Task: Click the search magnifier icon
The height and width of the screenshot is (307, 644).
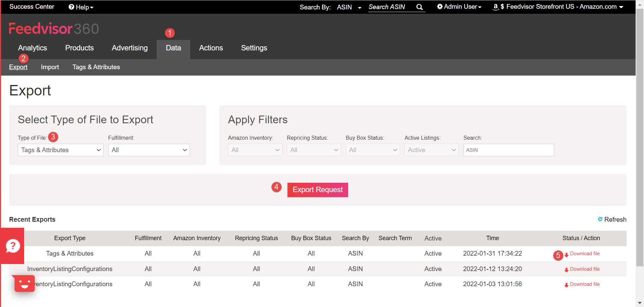Action: coord(419,7)
